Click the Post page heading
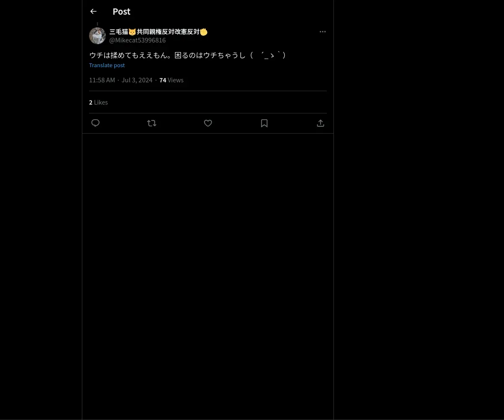The height and width of the screenshot is (420, 504). (x=121, y=11)
